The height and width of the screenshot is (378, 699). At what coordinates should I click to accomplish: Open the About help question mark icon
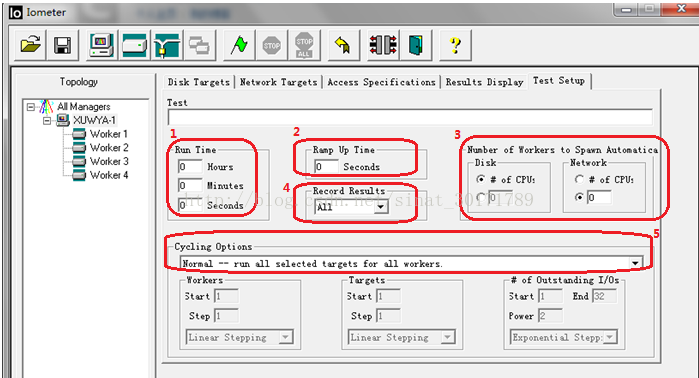tap(455, 45)
